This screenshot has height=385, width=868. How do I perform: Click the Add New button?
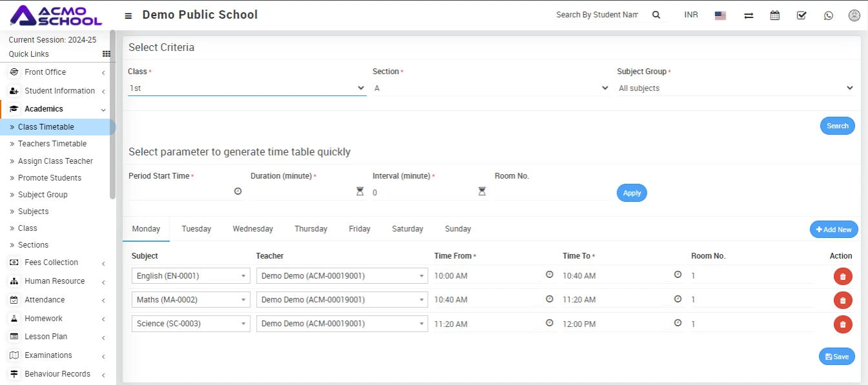(834, 230)
